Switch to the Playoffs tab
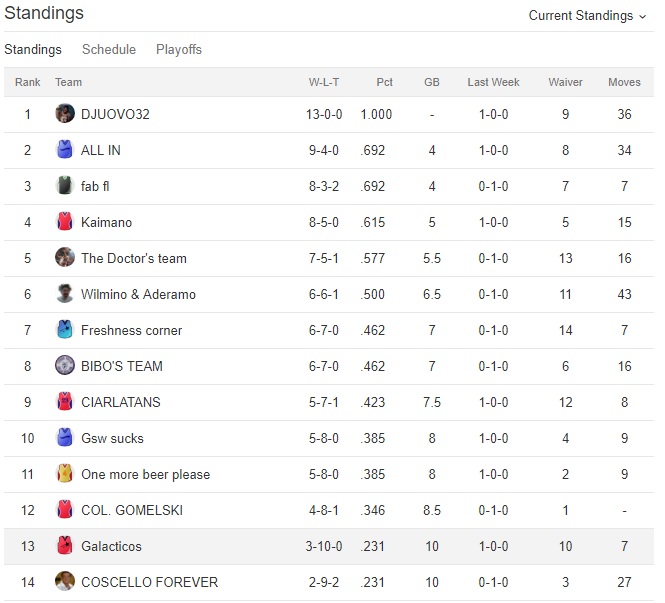 coord(179,49)
